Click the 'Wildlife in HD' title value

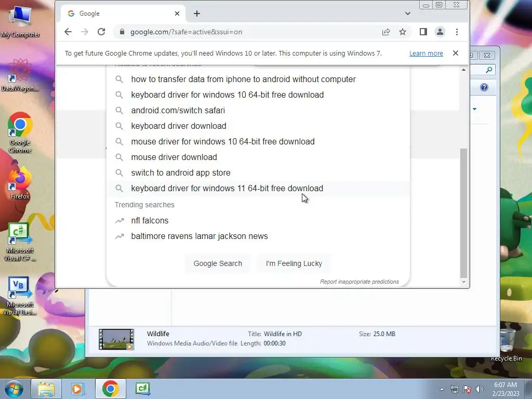[283, 334]
